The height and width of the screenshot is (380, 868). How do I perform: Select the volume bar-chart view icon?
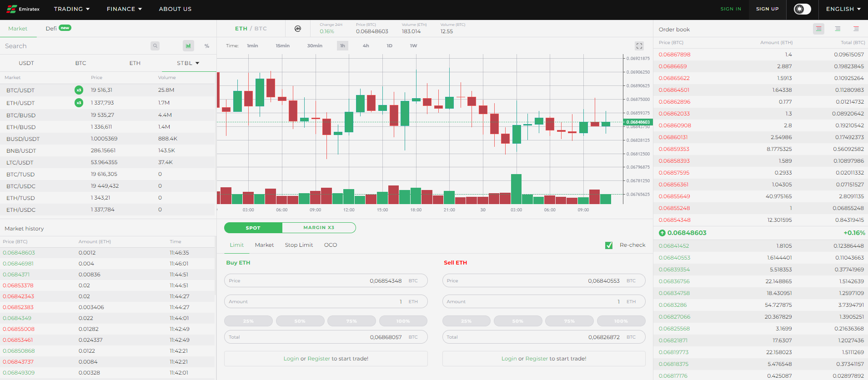(188, 46)
